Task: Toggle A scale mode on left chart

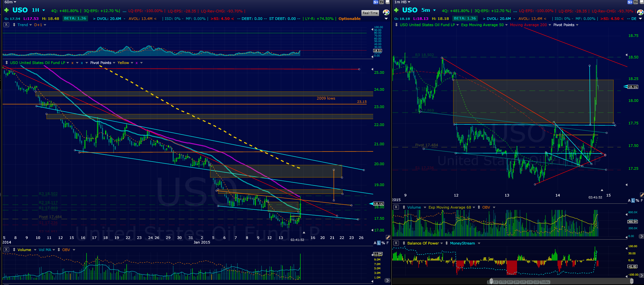Action: 375,243
